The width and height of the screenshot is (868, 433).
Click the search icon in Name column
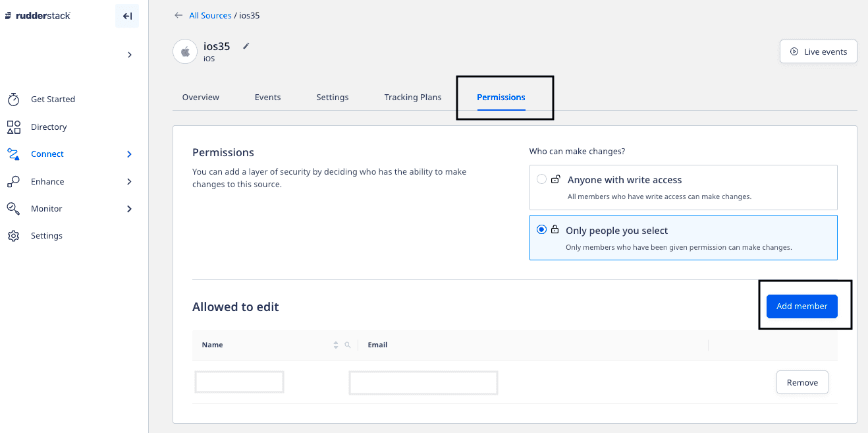tap(348, 345)
